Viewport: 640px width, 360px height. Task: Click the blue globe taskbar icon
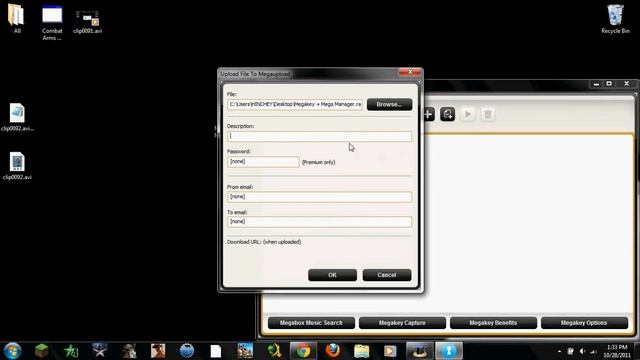(187, 351)
